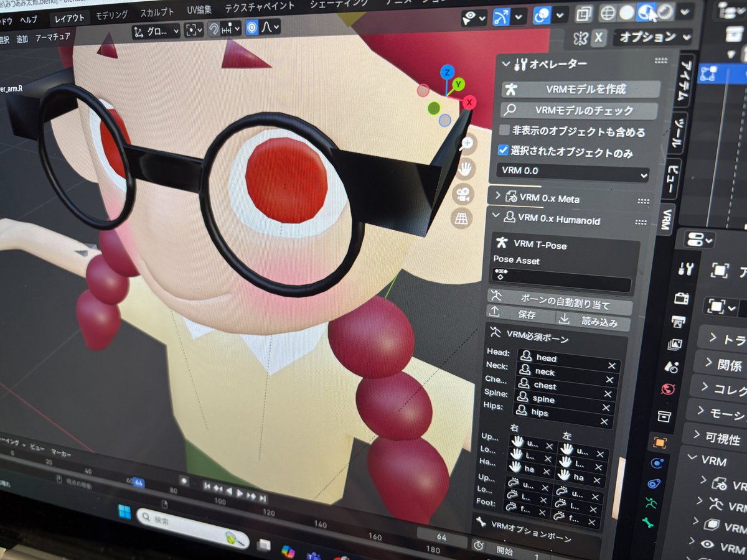The image size is (747, 560).
Task: Click the VRMモデルのチェック button
Action: coord(579,111)
